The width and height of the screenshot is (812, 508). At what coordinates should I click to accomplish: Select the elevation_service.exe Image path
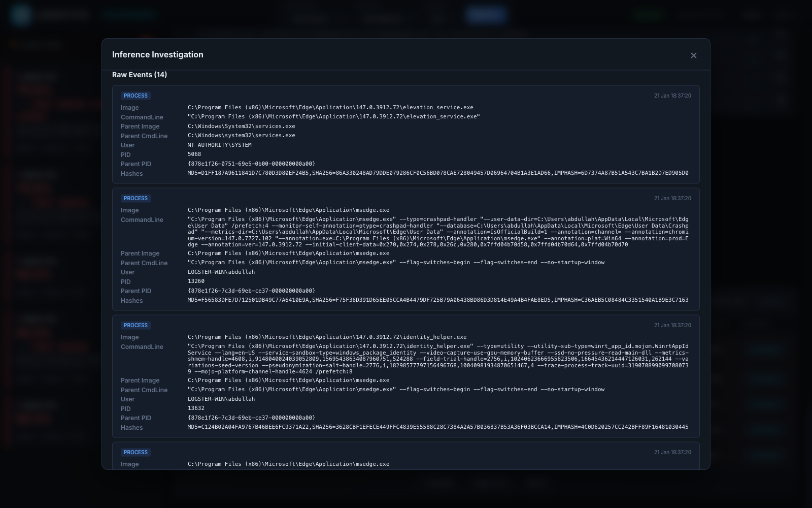tap(330, 108)
